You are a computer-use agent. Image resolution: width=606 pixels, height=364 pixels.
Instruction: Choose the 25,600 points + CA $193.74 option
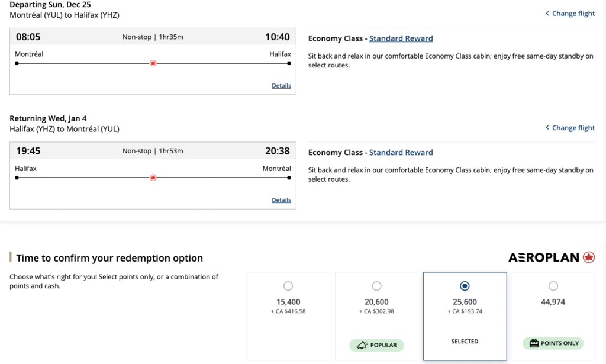[x=465, y=286]
